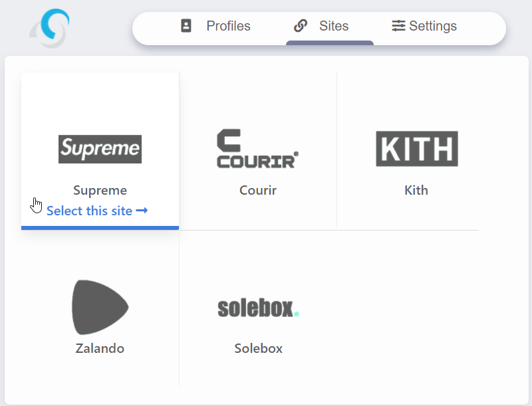This screenshot has height=406, width=532.
Task: Click the Solebox logo image
Action: click(x=258, y=308)
